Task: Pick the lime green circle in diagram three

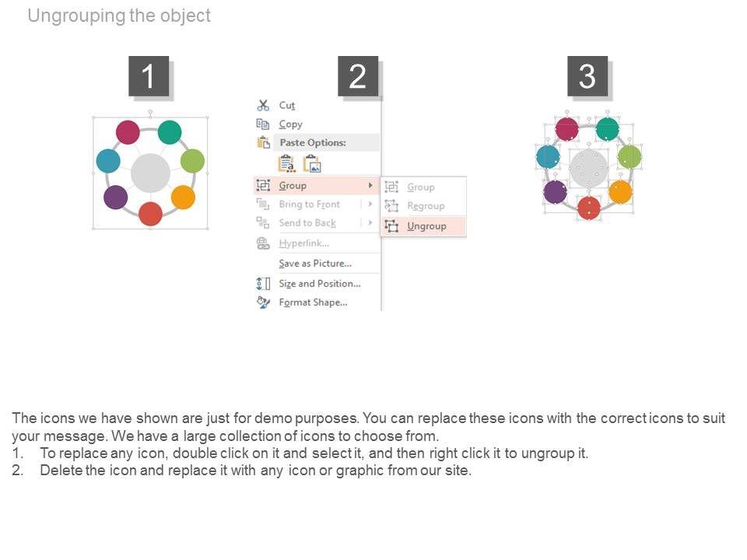Action: point(630,157)
